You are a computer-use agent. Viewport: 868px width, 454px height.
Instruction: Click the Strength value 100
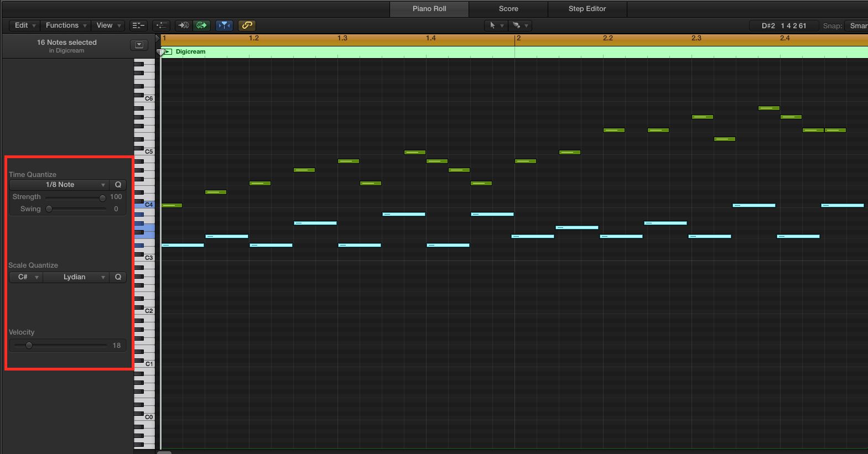[116, 197]
